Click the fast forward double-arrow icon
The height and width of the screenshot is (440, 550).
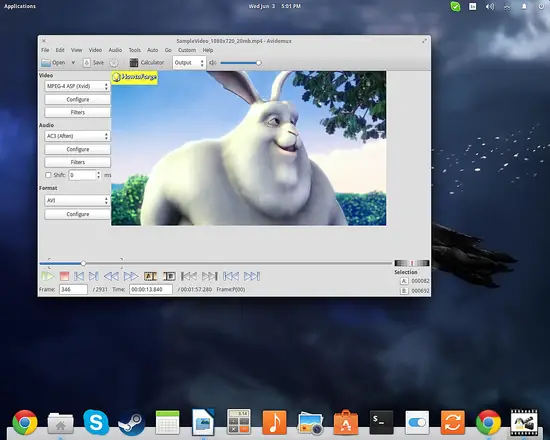click(131, 276)
